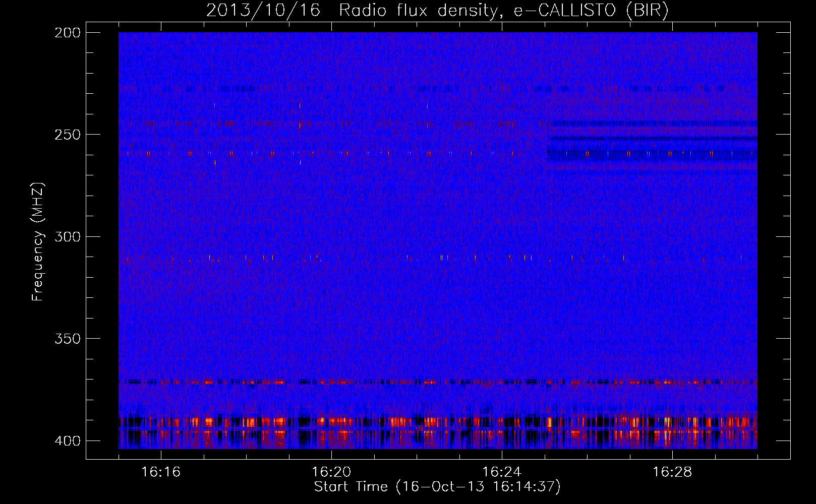Click the 400 frequency tick label
816x504 pixels.
(x=67, y=441)
